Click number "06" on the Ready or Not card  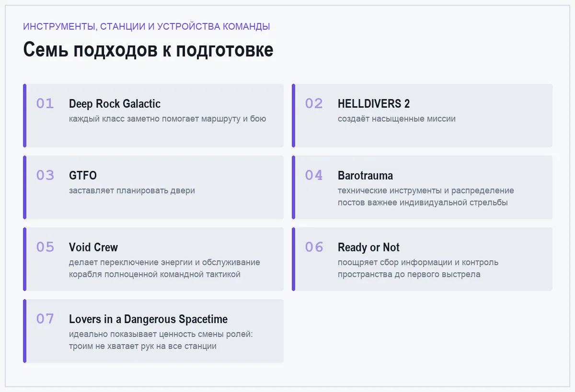[314, 247]
